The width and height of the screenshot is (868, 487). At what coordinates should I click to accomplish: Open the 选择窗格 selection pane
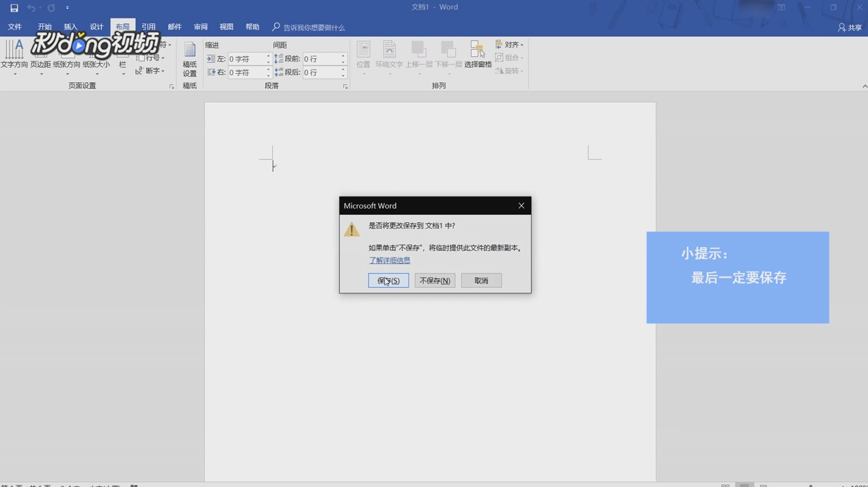point(478,55)
